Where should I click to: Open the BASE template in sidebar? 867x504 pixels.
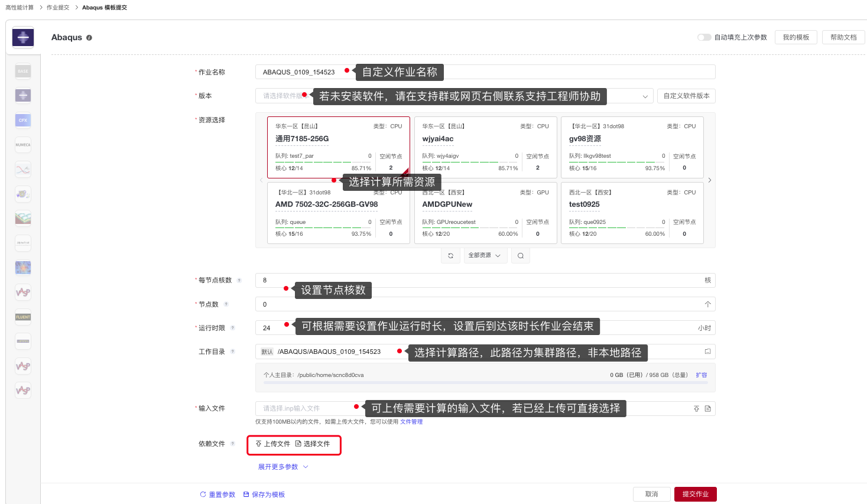(23, 71)
